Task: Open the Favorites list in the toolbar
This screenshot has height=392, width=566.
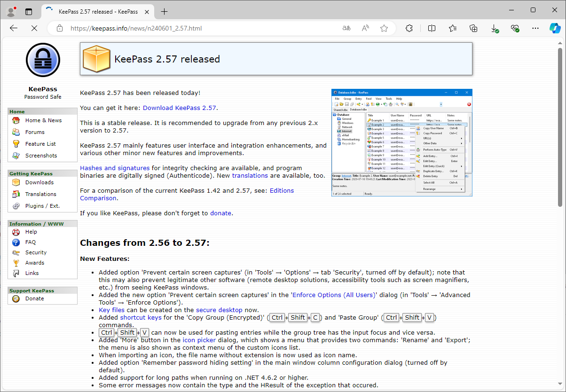Action: [x=453, y=28]
